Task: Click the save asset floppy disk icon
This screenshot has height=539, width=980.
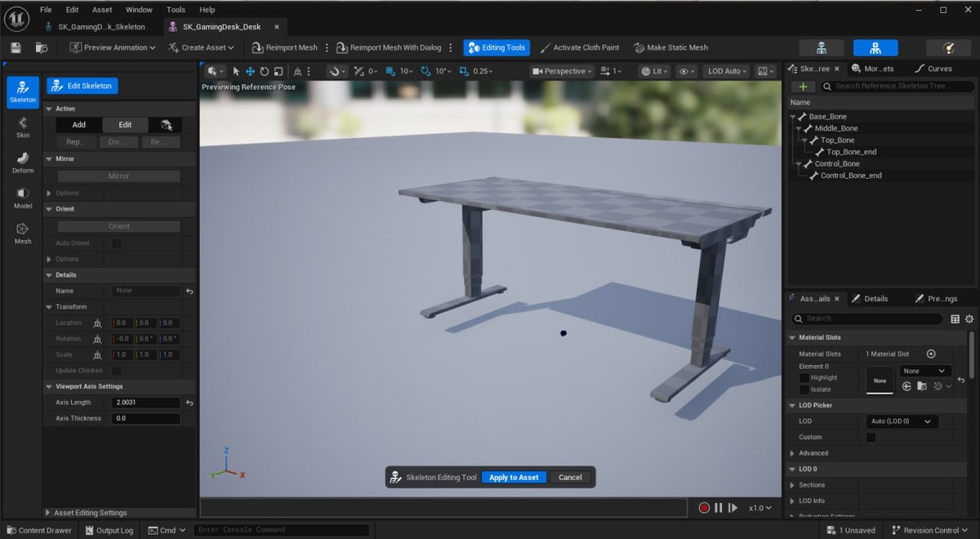Action: pyautogui.click(x=16, y=47)
